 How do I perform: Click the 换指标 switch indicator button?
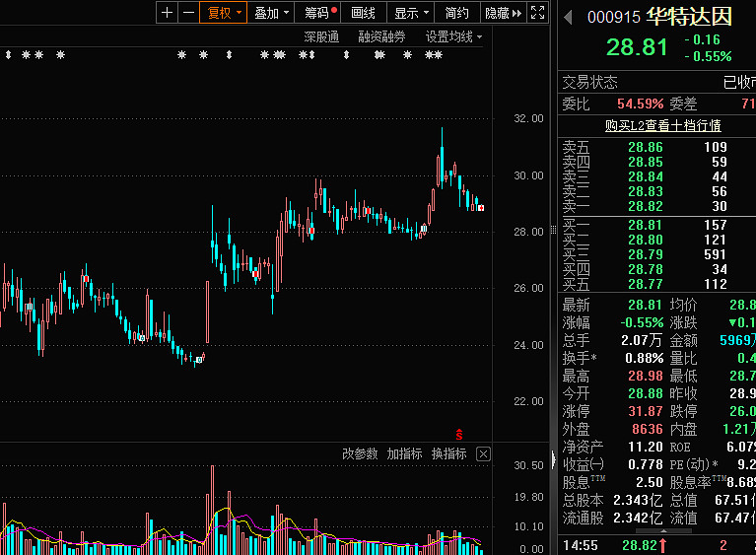tap(449, 454)
